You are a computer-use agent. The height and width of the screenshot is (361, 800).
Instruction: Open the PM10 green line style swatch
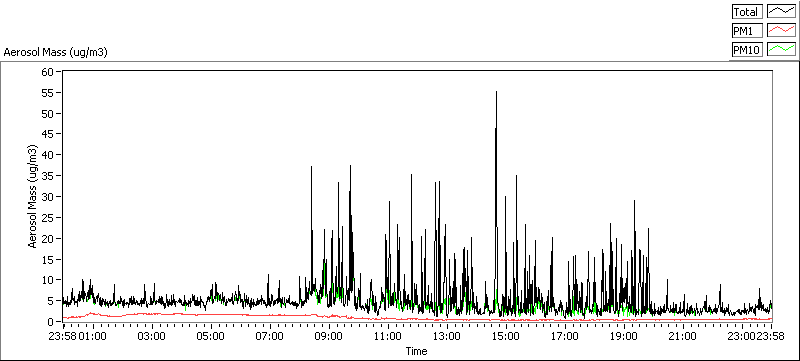[x=782, y=49]
